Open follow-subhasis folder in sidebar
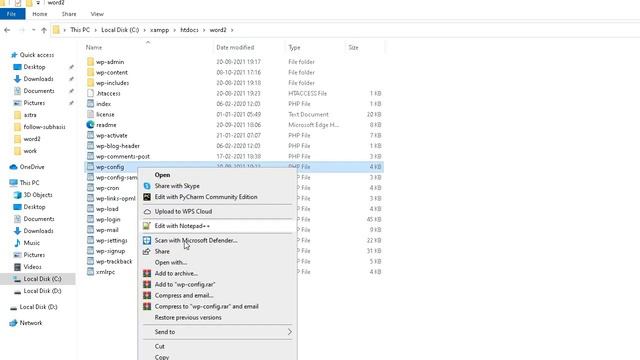This screenshot has height=360, width=640. click(44, 127)
